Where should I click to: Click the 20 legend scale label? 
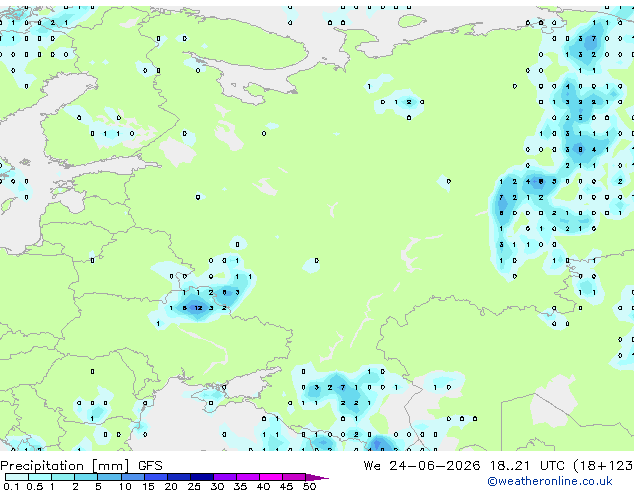(171, 486)
